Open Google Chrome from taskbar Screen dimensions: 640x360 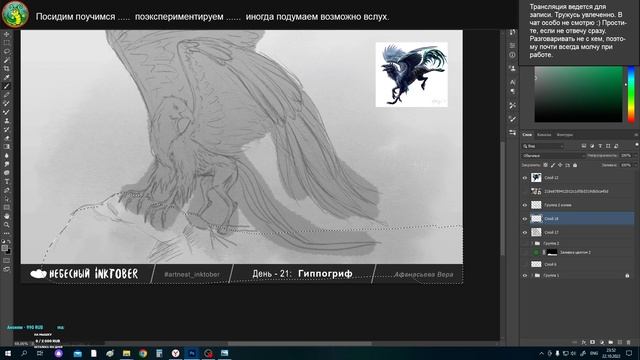143,353
